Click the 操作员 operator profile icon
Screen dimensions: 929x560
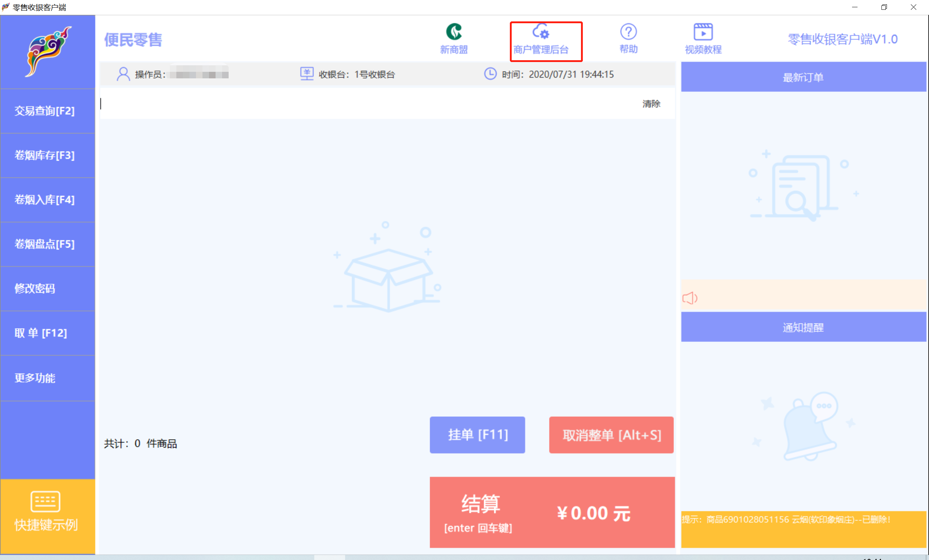point(123,74)
